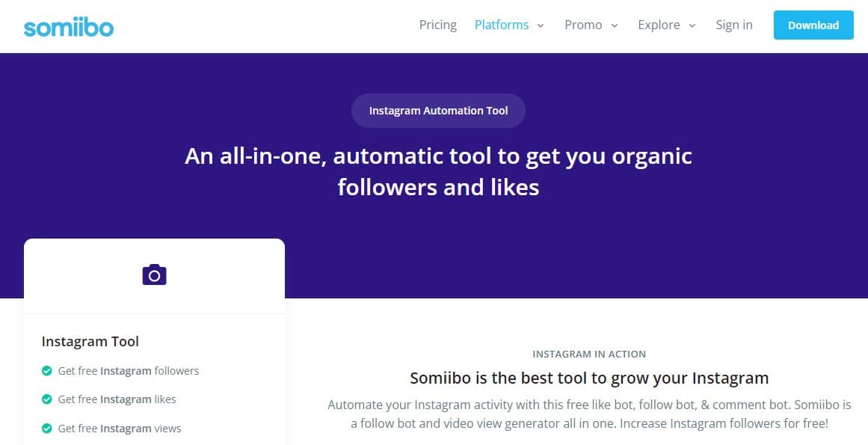Open the Platforms menu
The width and height of the screenshot is (868, 445).
coord(502,25)
